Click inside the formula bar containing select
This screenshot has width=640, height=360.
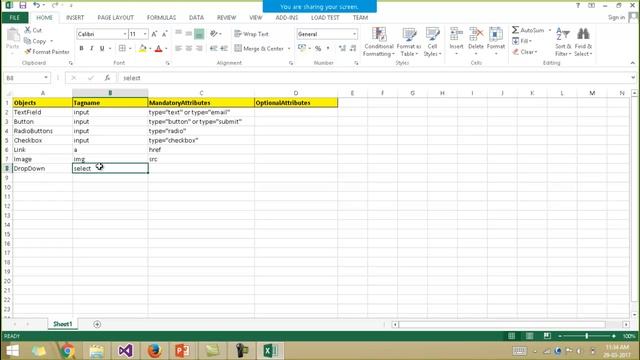click(x=373, y=78)
